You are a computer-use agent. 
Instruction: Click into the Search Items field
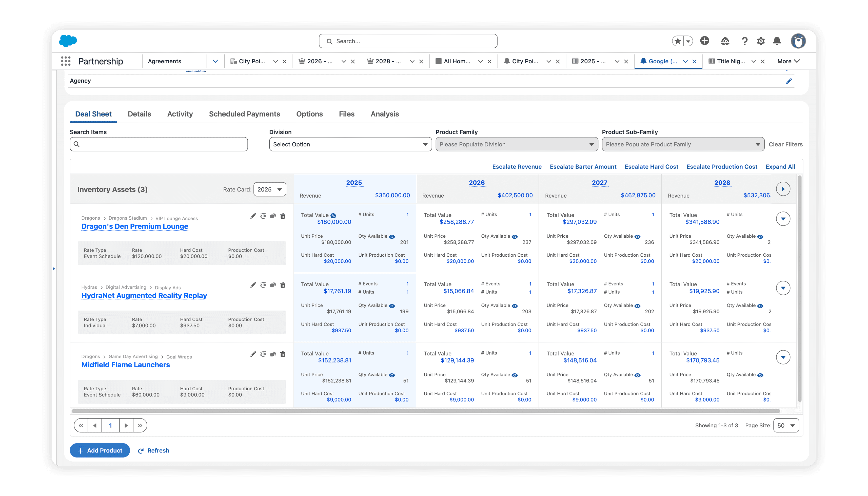[x=159, y=144]
